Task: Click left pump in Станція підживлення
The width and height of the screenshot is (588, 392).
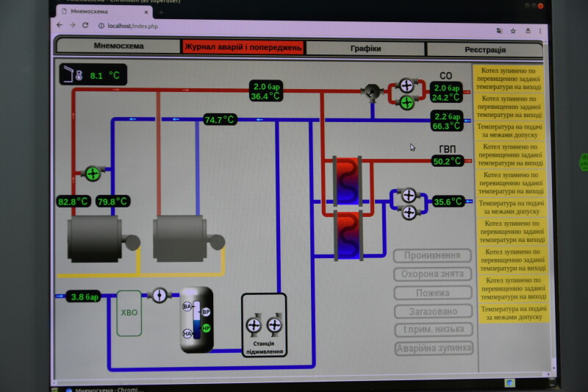Action: tap(254, 324)
